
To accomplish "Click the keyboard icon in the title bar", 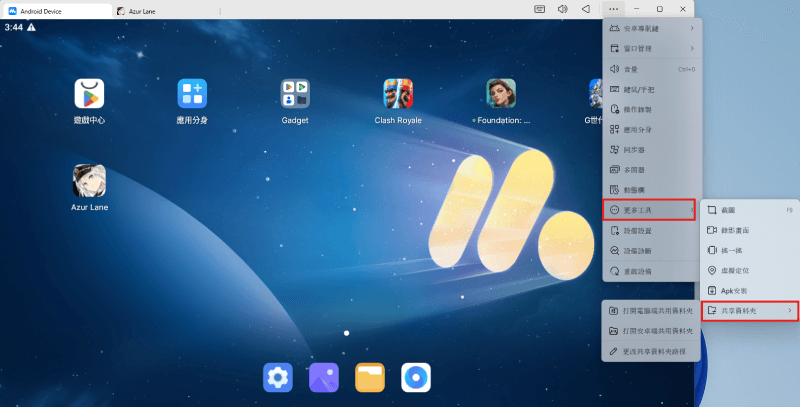I will [539, 9].
